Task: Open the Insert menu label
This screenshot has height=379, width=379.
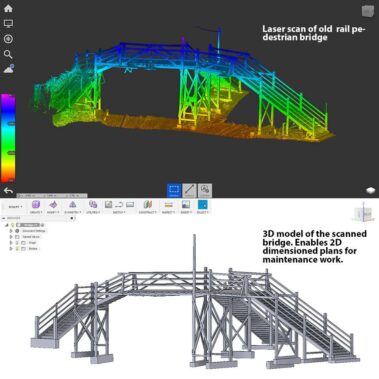Action: tap(186, 212)
